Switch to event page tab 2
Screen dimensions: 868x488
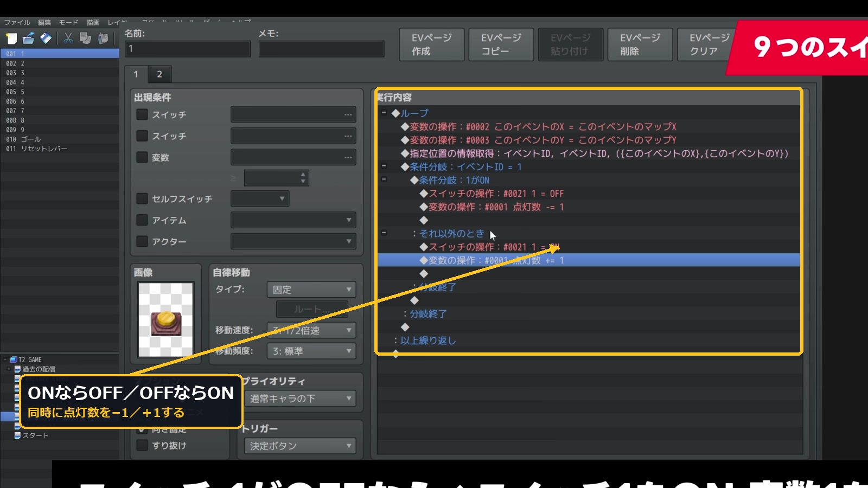pyautogui.click(x=159, y=74)
